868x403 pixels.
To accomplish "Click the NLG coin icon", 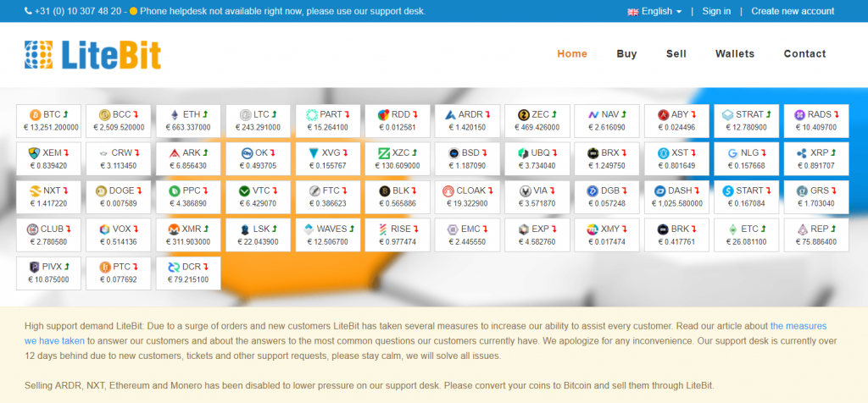I will (x=733, y=153).
